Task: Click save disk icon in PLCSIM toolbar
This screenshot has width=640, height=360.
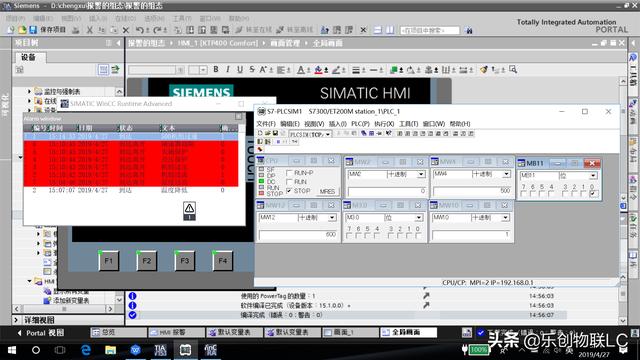Action: tap(276, 133)
